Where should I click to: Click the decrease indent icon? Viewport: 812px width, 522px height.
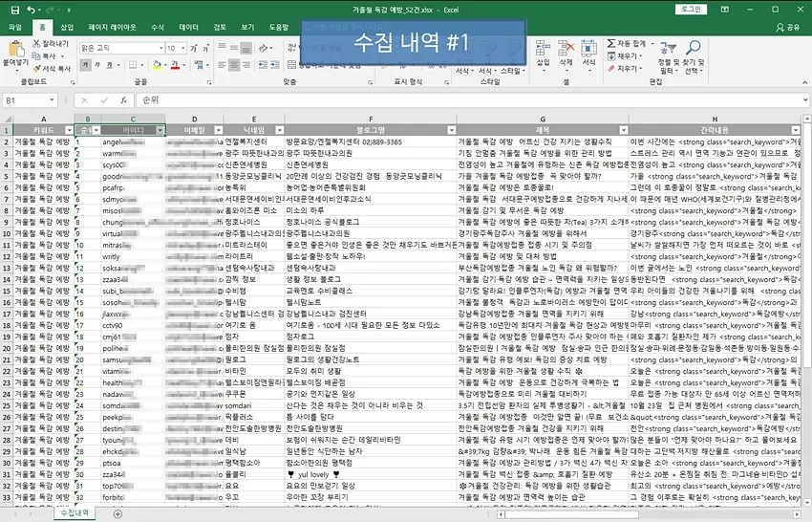262,65
